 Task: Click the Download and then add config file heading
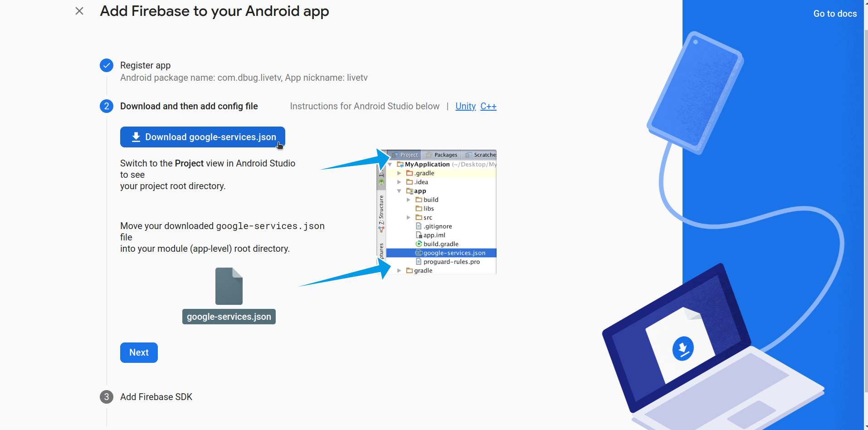(x=189, y=106)
